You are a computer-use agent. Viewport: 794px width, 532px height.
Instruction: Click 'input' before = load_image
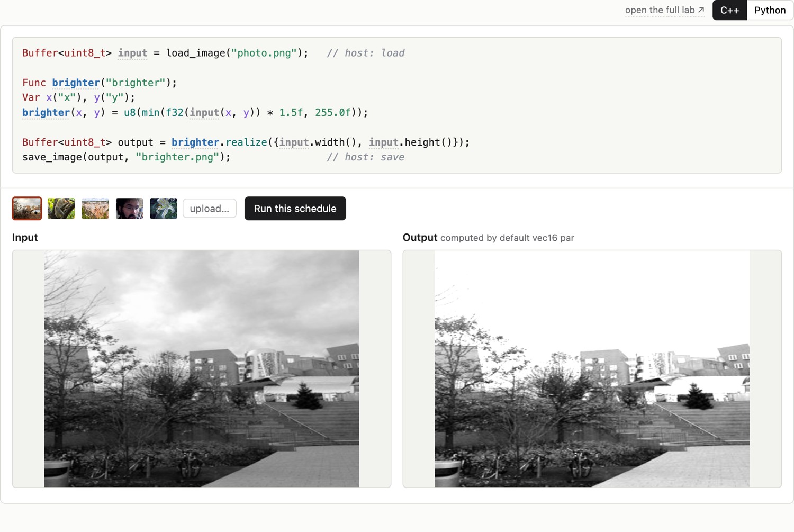click(x=132, y=53)
